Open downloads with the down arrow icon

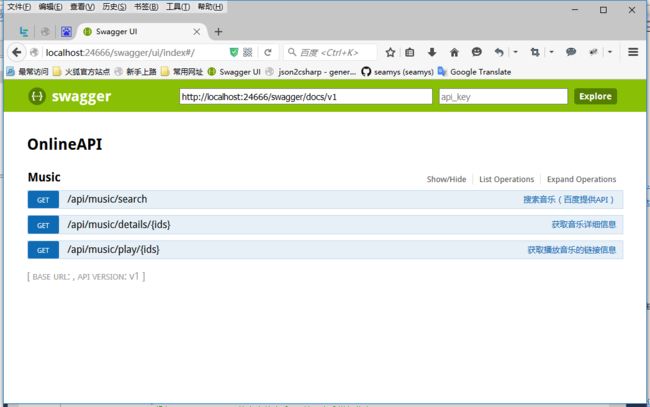432,52
